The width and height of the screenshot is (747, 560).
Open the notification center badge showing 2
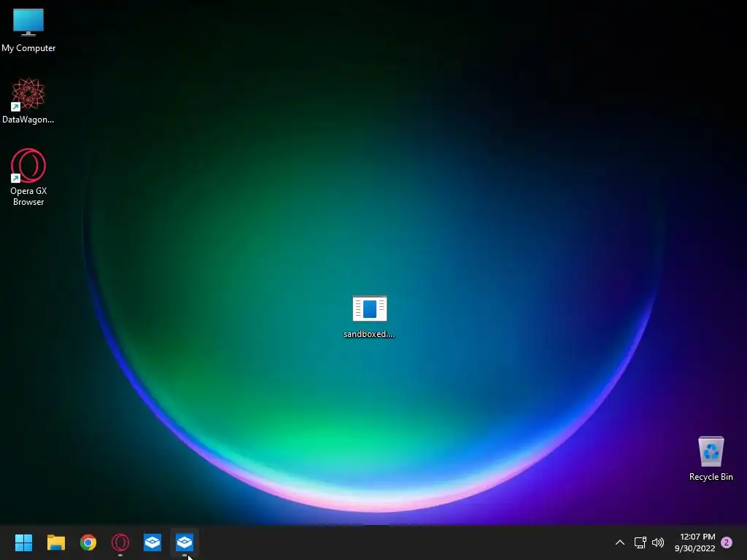(x=727, y=542)
